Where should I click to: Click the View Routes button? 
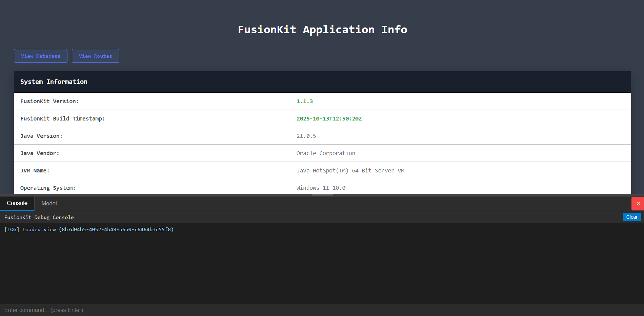coord(96,56)
